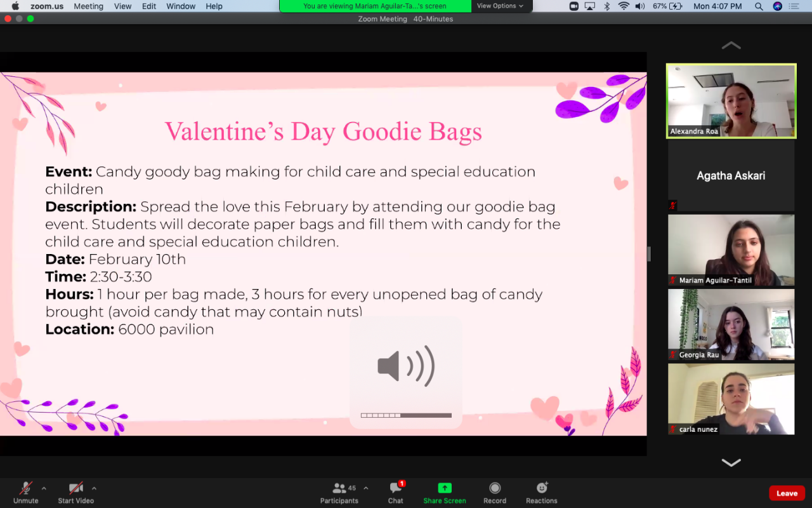Open the Edit menu
Image resolution: width=812 pixels, height=508 pixels.
(149, 6)
